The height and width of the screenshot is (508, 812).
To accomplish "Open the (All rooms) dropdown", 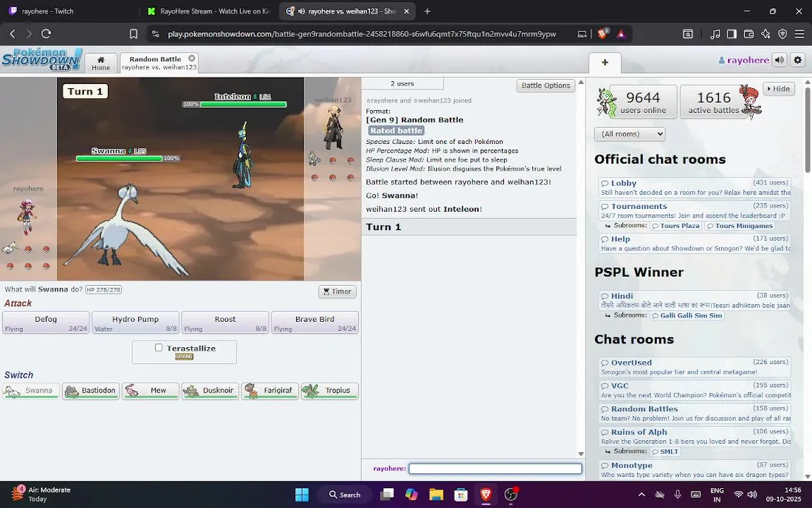I will click(x=629, y=134).
